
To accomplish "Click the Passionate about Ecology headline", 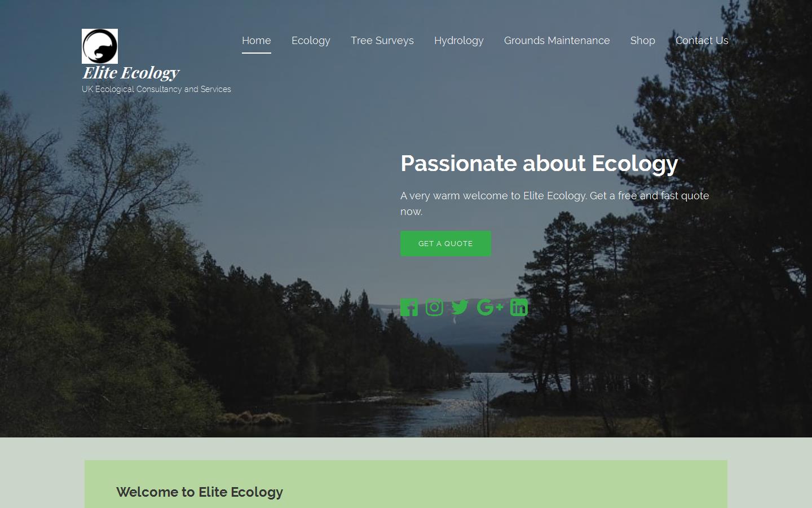I will [539, 164].
